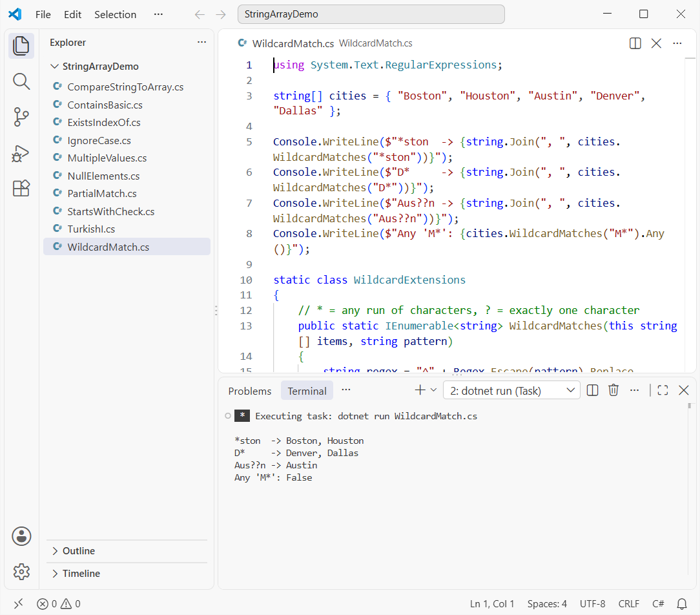Click the StringArrayDemo command center search box

click(371, 14)
